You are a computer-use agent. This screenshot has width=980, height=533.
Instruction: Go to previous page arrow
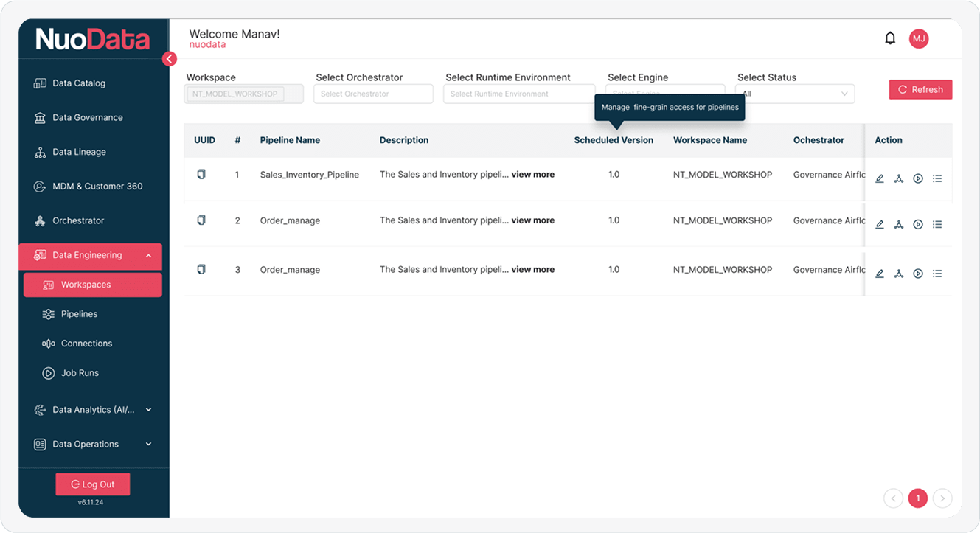893,498
